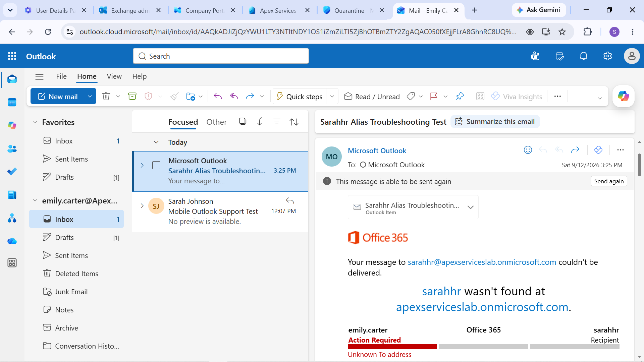Click the Send again button
Screen dimensions: 644x362
point(609,181)
